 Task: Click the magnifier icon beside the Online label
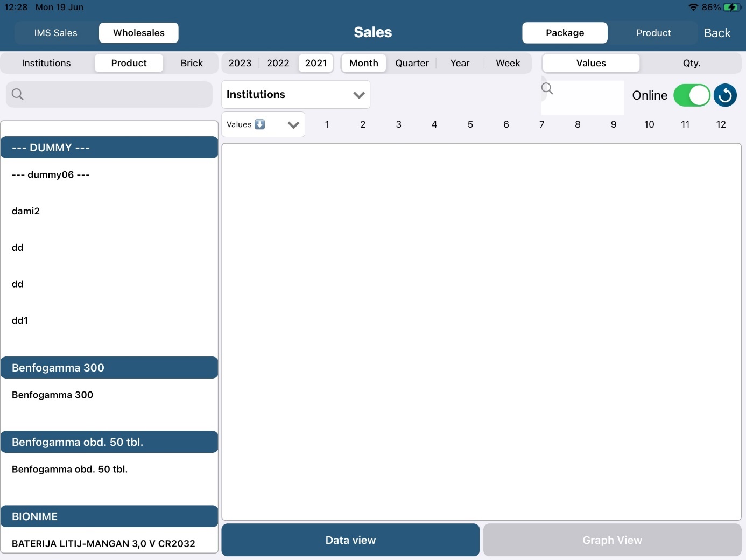pyautogui.click(x=547, y=89)
